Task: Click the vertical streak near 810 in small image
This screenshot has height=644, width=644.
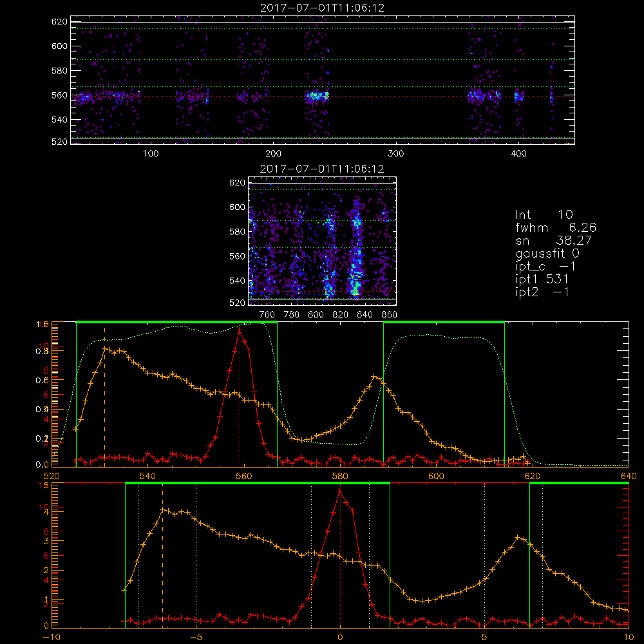Action: click(x=329, y=254)
